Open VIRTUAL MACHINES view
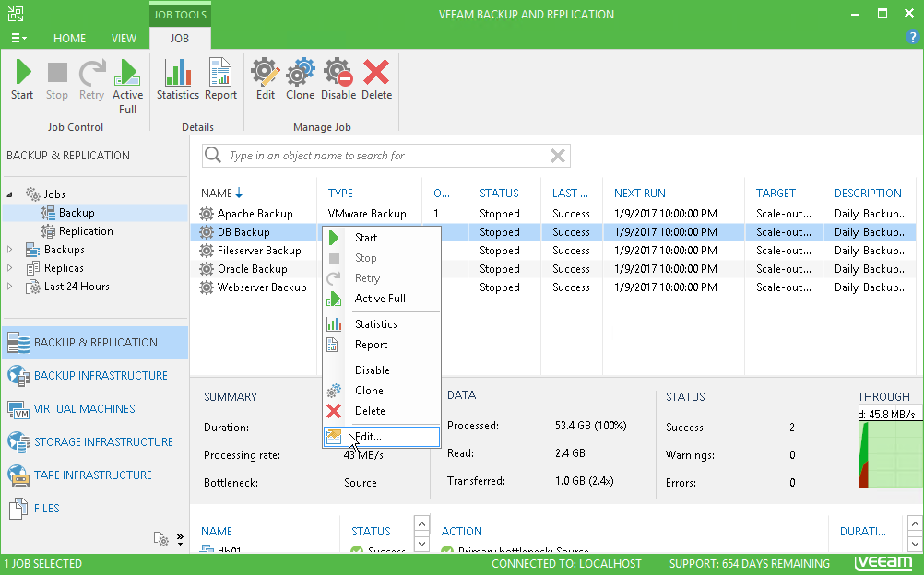The height and width of the screenshot is (575, 924). 95,409
